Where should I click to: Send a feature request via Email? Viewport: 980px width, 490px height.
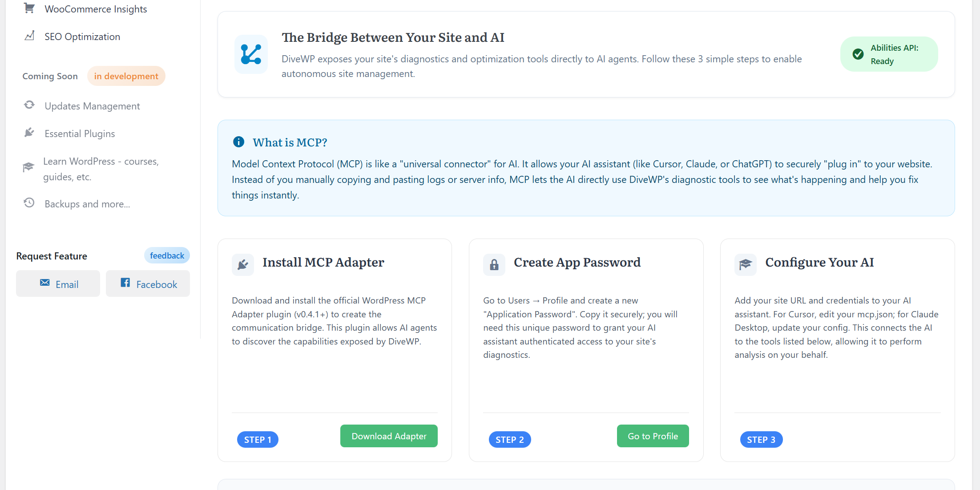pyautogui.click(x=58, y=284)
